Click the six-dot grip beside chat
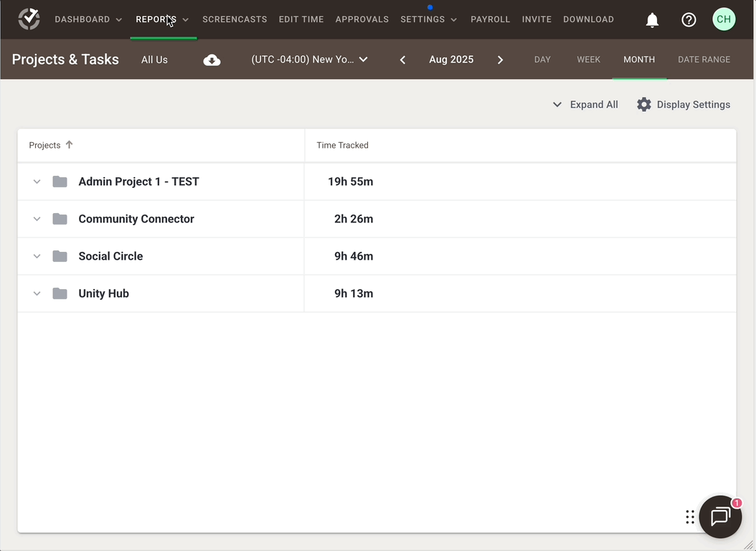756x551 pixels. 690,517
